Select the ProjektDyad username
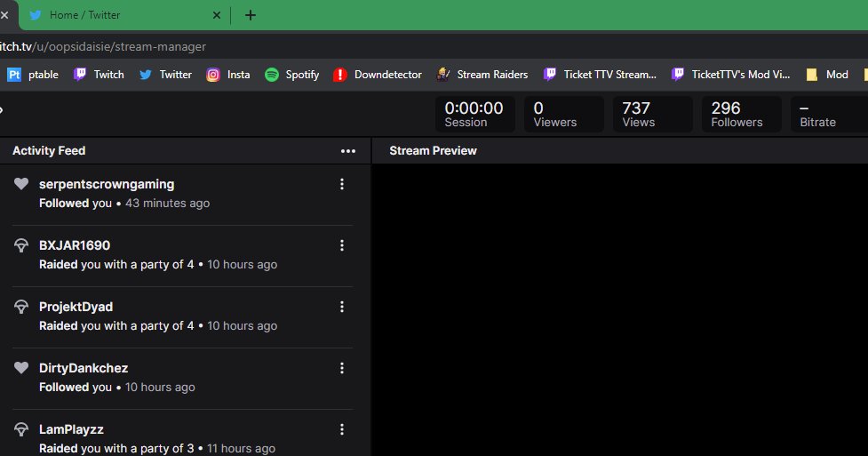Image resolution: width=868 pixels, height=456 pixels. (76, 307)
